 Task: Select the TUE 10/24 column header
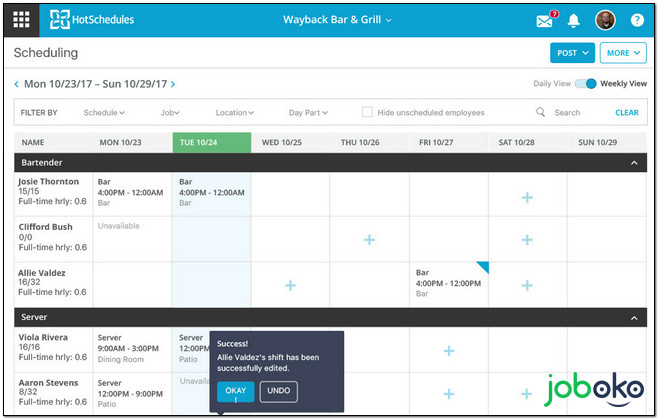[211, 143]
